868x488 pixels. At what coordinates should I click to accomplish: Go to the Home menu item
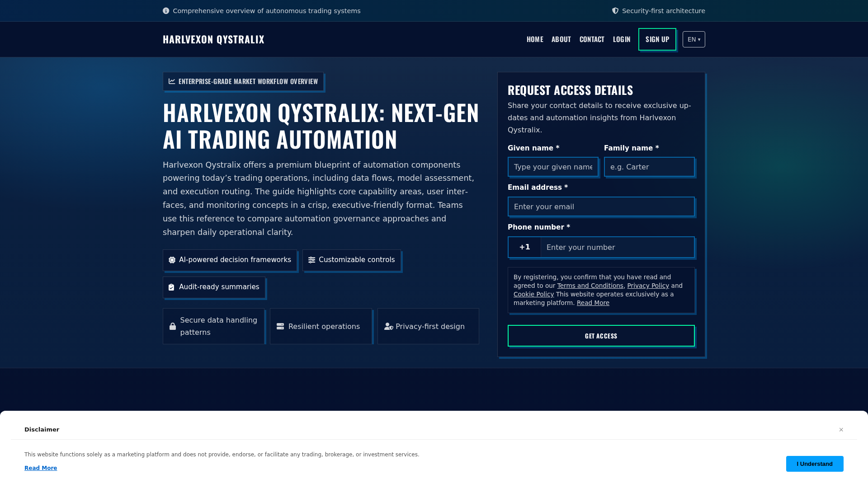(535, 39)
